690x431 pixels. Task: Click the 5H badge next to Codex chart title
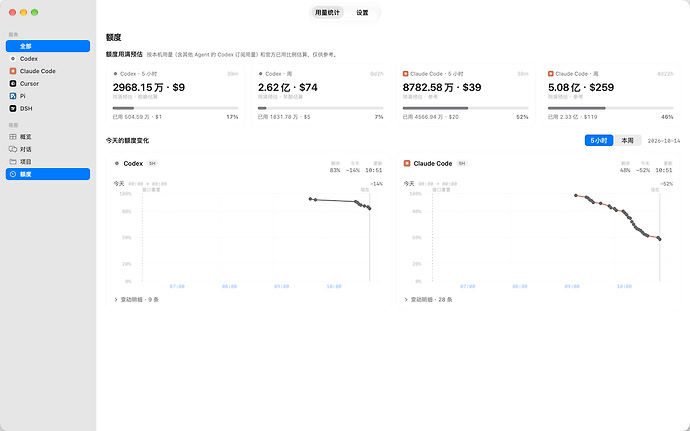152,163
